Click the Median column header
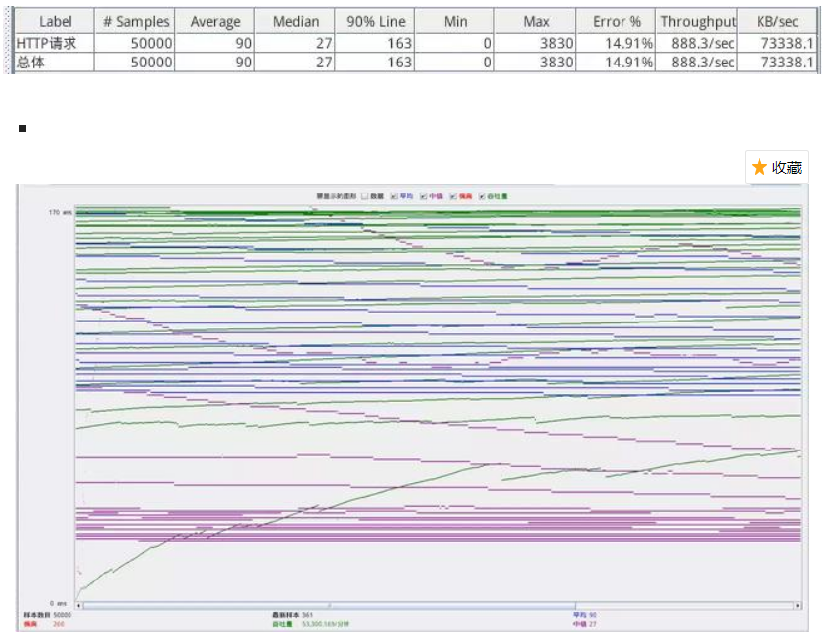This screenshot has width=829, height=644. coord(296,21)
